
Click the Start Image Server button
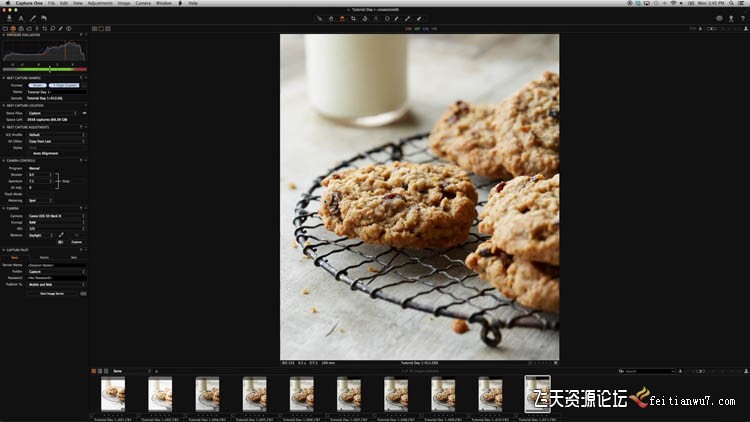(52, 293)
